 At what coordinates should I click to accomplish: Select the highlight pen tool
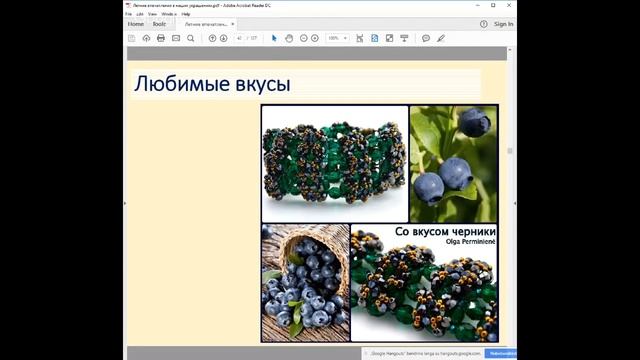pyautogui.click(x=441, y=38)
